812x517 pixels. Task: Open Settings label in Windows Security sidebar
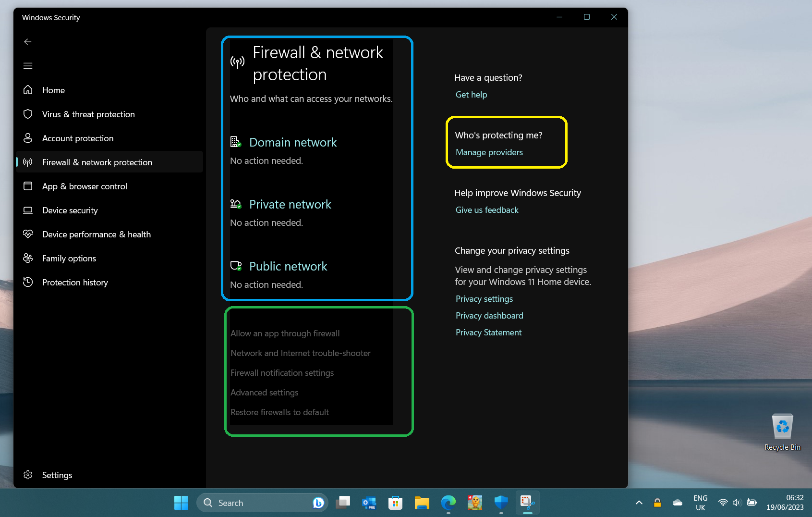click(x=57, y=475)
